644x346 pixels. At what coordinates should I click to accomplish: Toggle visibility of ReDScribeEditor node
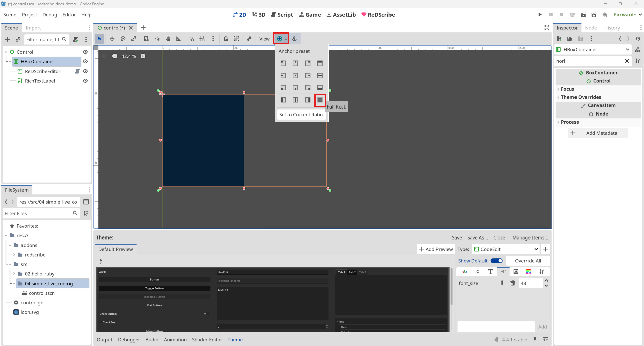tap(85, 71)
